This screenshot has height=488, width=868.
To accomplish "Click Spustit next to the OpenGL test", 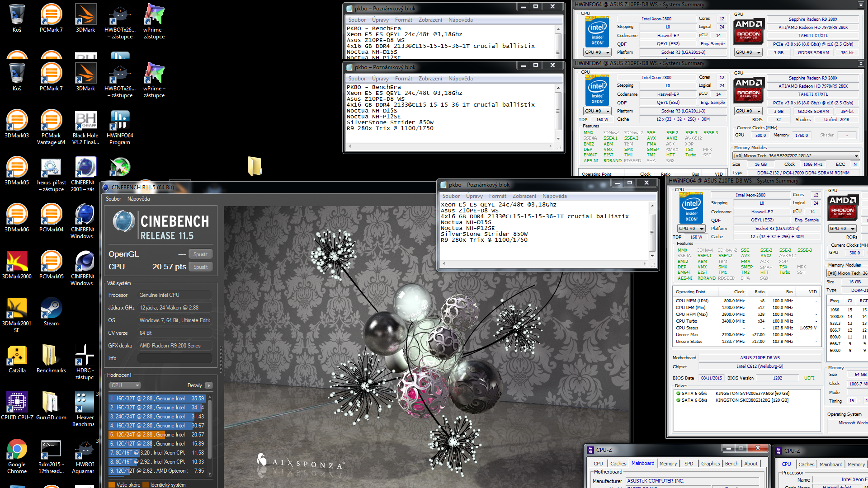I will click(200, 254).
